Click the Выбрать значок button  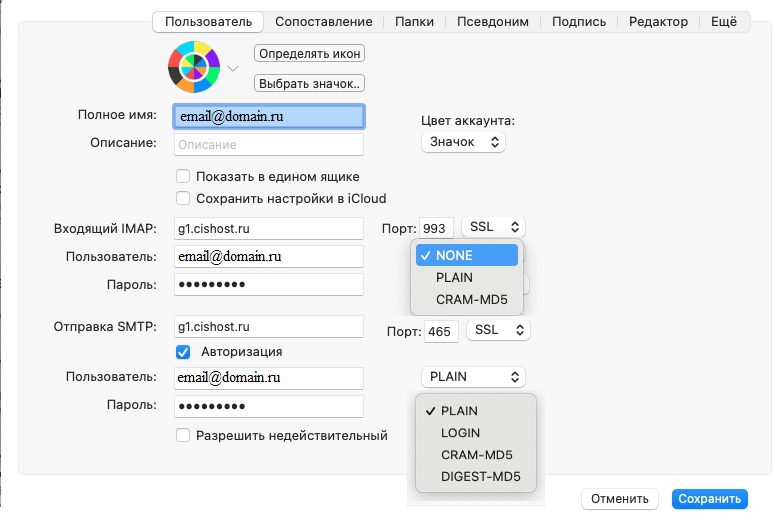(x=309, y=83)
